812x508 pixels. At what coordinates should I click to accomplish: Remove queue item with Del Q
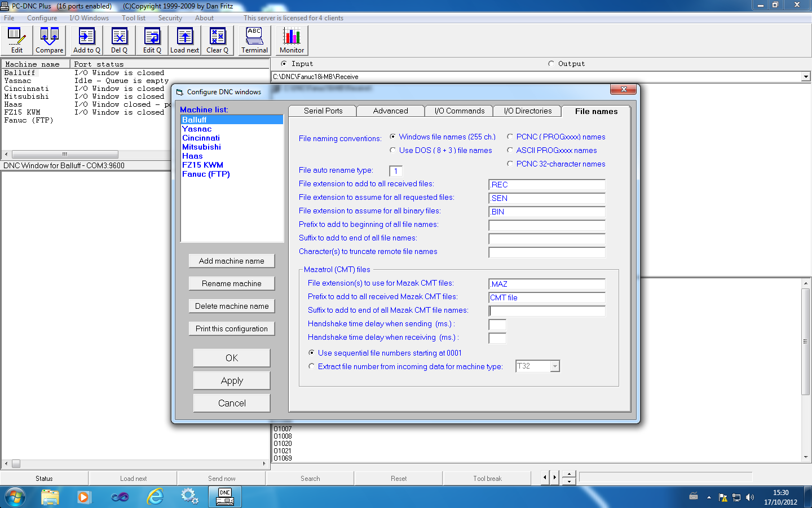click(x=119, y=40)
